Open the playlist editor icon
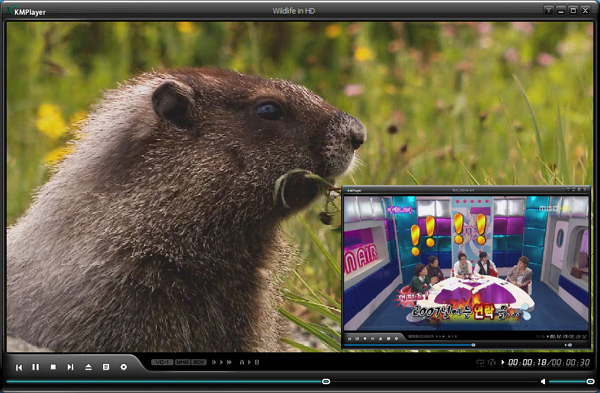600x393 pixels. click(x=106, y=367)
